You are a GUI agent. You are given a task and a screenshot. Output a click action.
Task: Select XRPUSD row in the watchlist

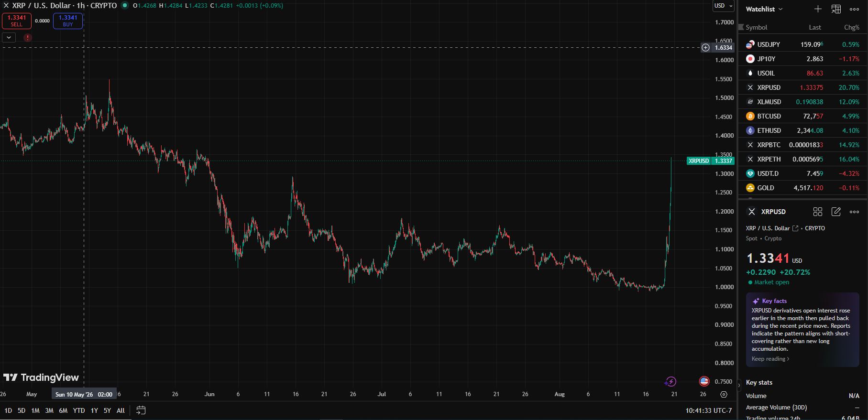coord(803,87)
